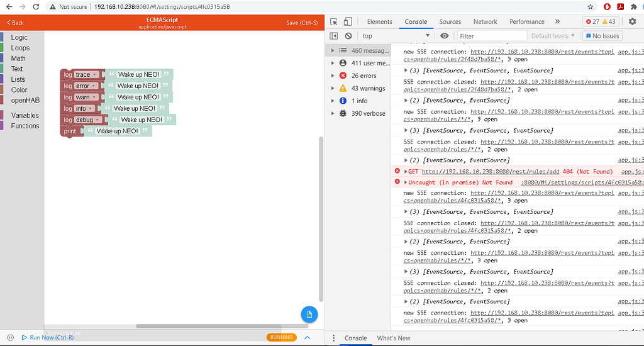Open the trace log level dropdown
The width and height of the screenshot is (644, 346).
[x=87, y=75]
